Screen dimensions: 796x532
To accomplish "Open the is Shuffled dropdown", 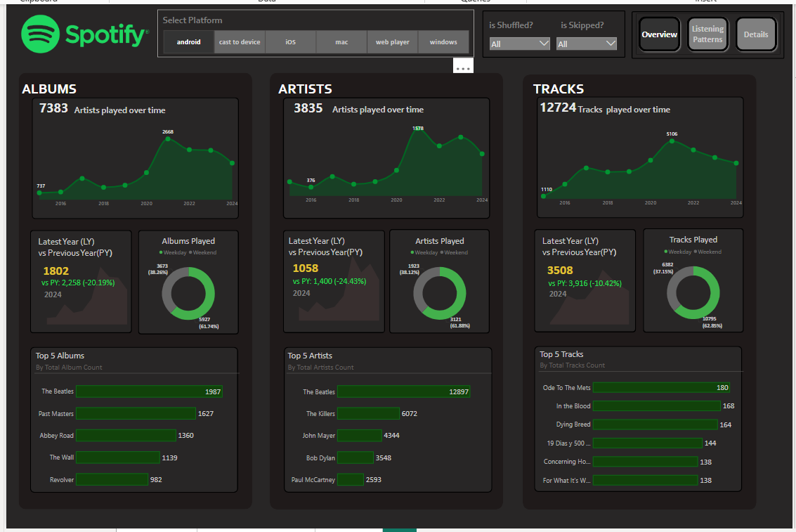I will 520,44.
